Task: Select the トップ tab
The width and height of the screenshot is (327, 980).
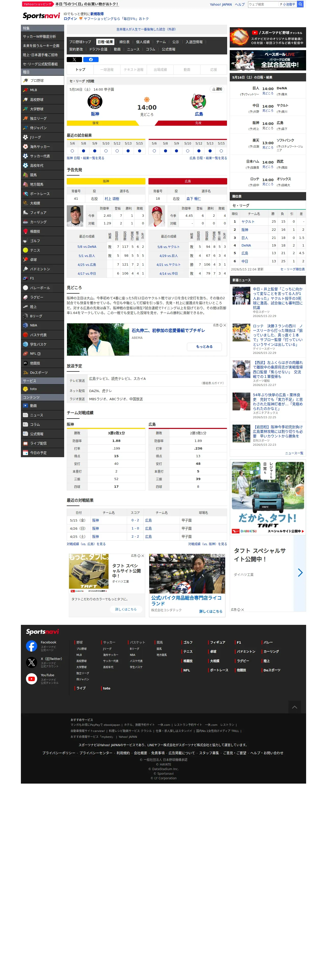Action: pos(80,70)
